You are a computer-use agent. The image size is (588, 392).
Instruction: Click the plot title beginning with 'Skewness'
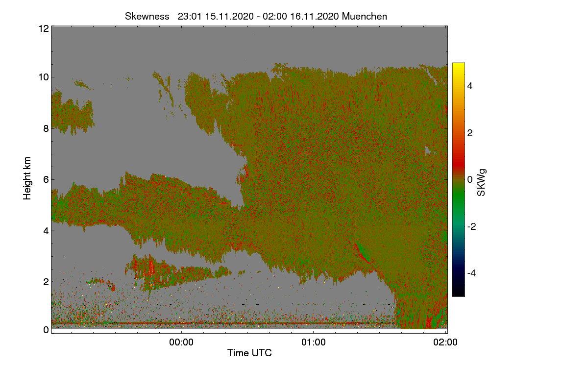click(256, 16)
